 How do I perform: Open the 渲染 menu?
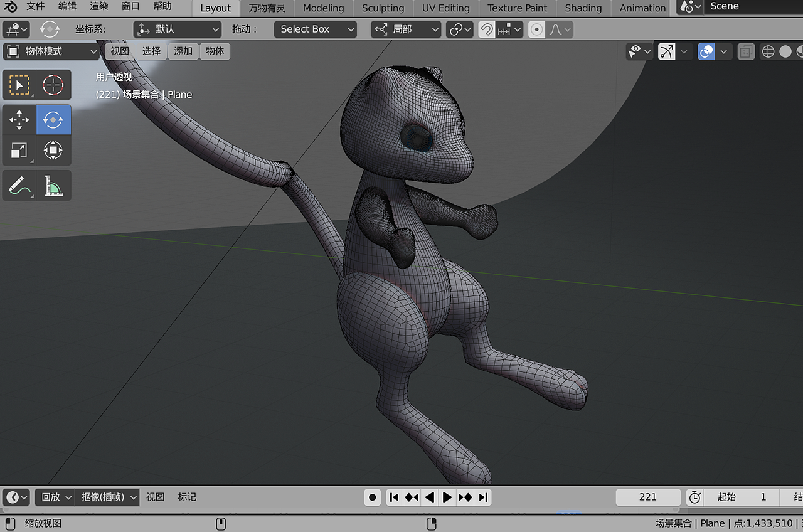(x=99, y=7)
